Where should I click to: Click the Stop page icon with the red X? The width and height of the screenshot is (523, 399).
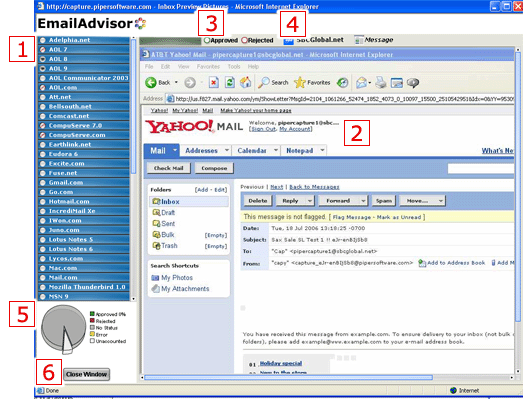(x=214, y=82)
